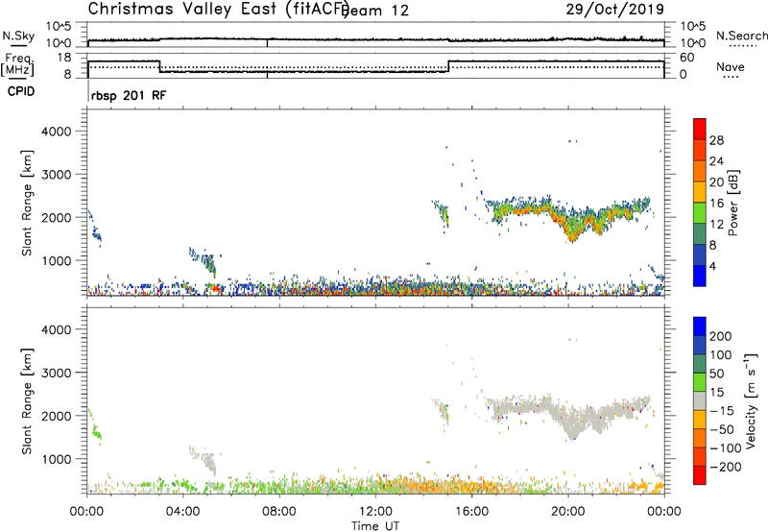
Task: Click the 'Power [dB]' color bar label
Action: tap(732, 203)
